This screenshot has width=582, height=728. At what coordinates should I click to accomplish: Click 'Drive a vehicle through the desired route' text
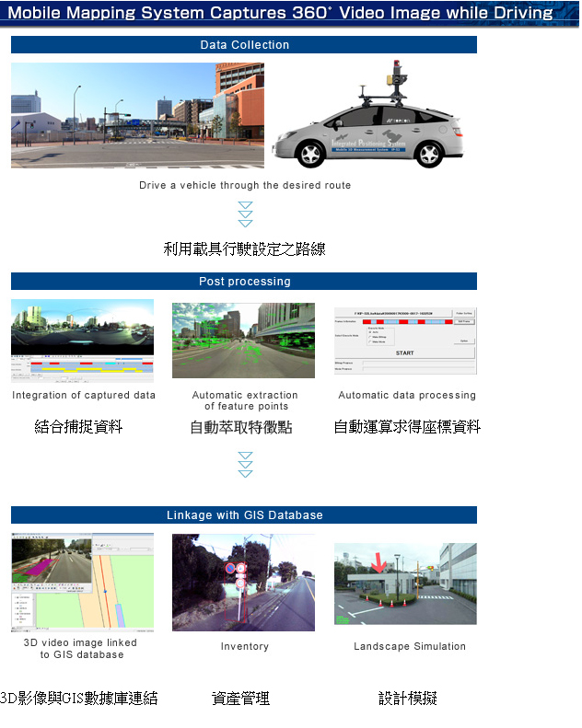tap(245, 186)
